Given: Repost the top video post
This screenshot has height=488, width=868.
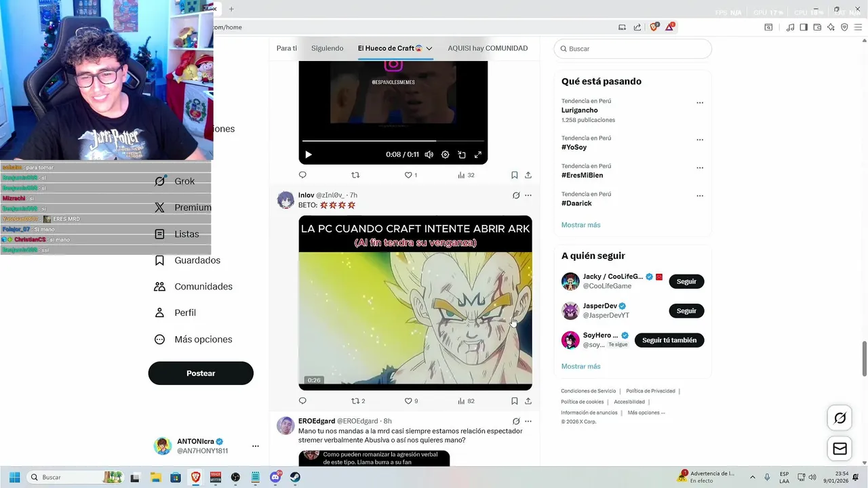Looking at the screenshot, I should point(355,175).
